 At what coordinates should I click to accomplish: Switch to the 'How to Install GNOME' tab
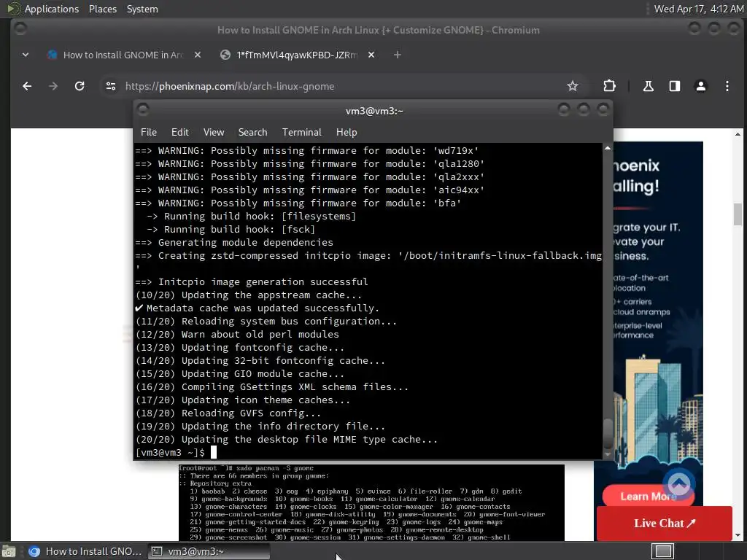124,55
